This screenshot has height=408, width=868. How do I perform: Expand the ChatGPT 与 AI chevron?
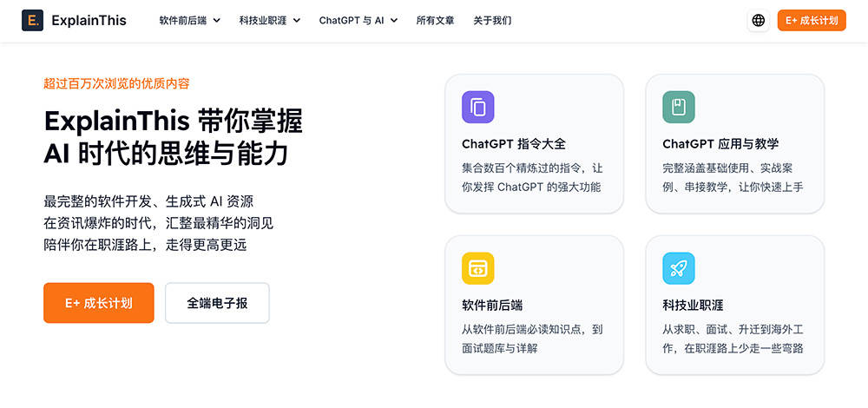394,21
